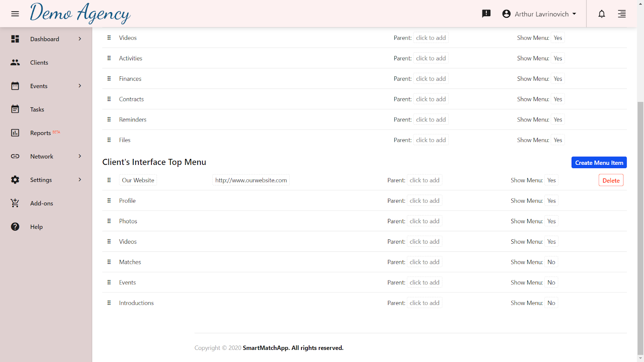This screenshot has width=644, height=362.
Task: Open the Arthur Lavrinovich account dropdown
Action: [539, 14]
